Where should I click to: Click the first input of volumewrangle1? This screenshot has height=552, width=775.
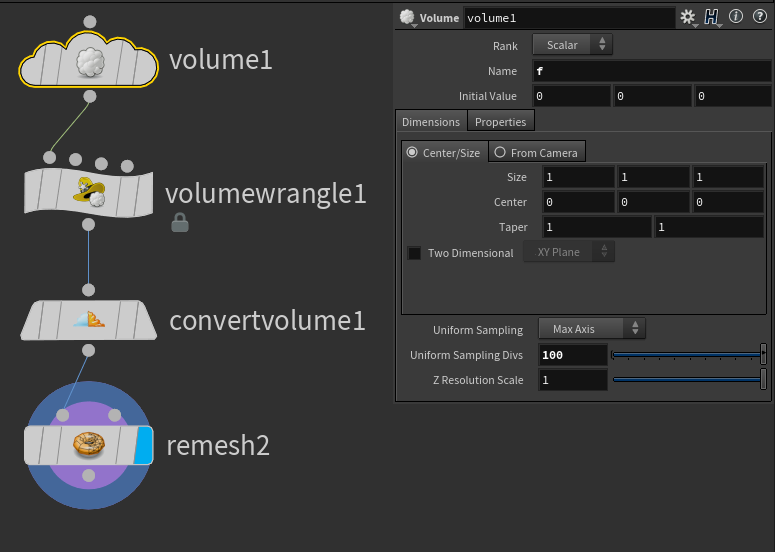point(49,158)
